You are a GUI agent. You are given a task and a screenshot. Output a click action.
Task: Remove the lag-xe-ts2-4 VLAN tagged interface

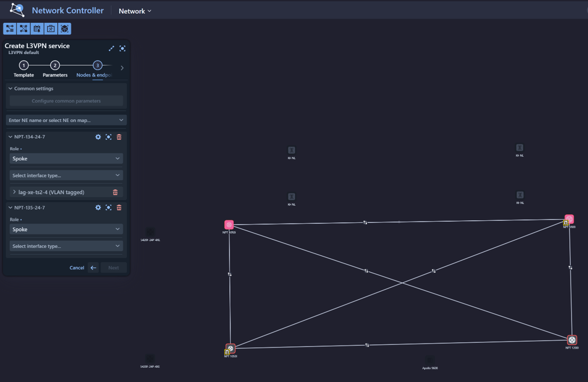point(115,192)
